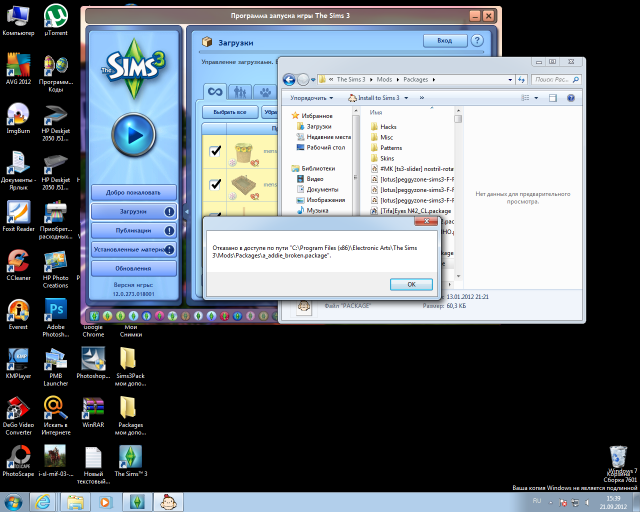Uncheck the flower basket download item

tap(215, 151)
